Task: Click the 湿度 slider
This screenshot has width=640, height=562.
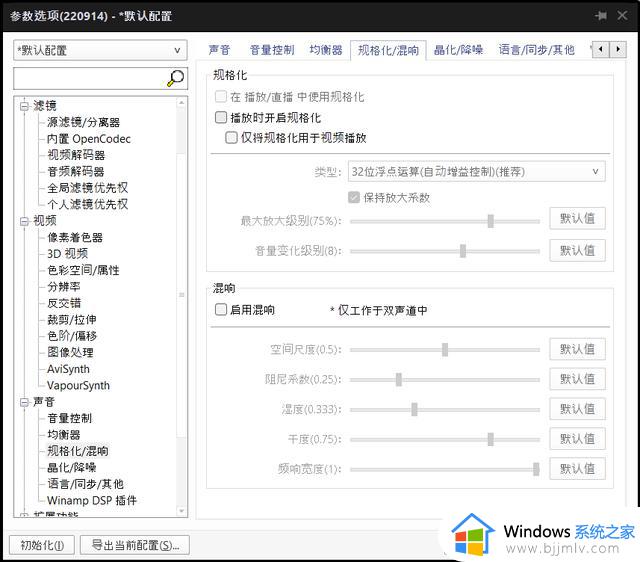Action: point(445,409)
